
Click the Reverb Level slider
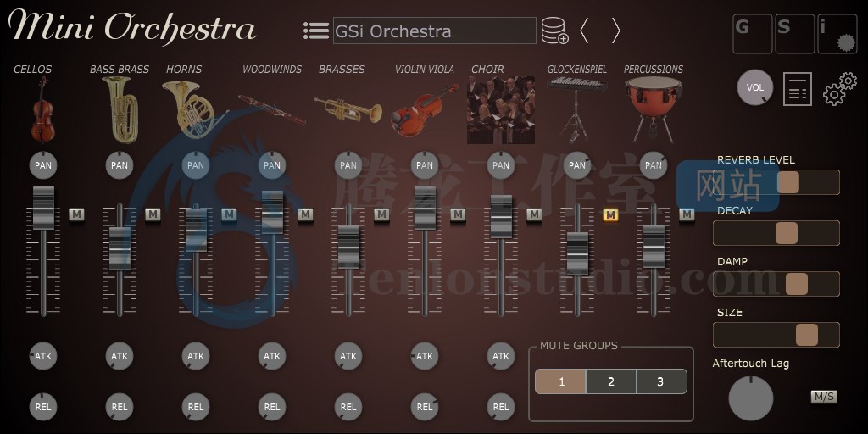pyautogui.click(x=776, y=182)
